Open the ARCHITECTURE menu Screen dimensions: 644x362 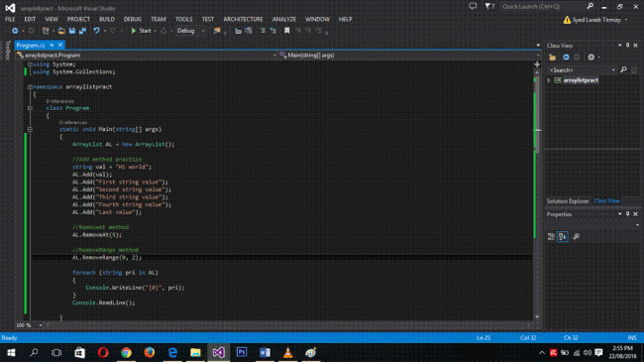coord(243,19)
